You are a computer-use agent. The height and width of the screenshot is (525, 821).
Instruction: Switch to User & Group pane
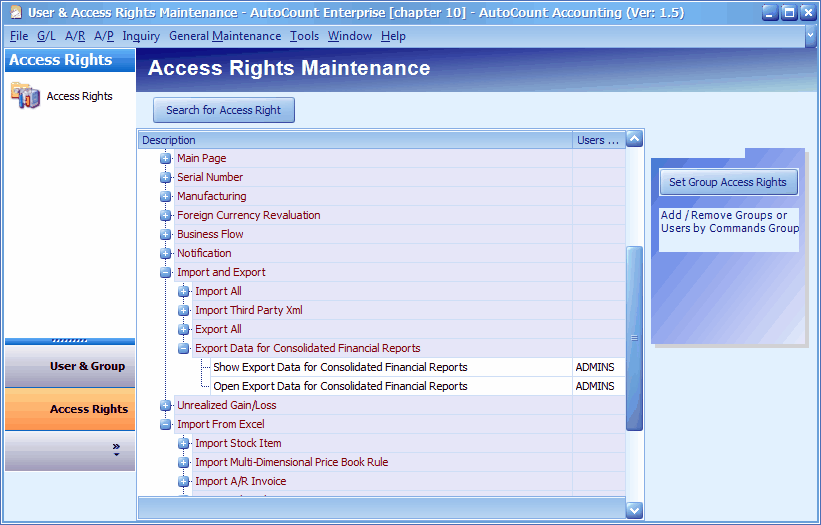[70, 366]
